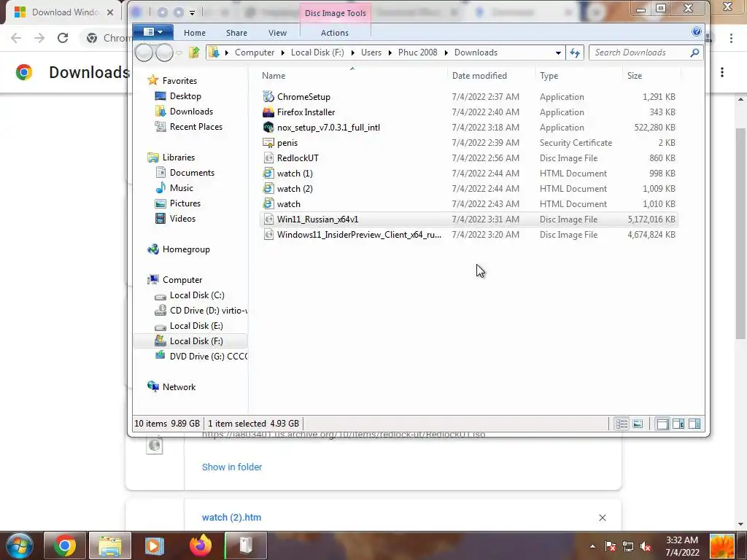The height and width of the screenshot is (560, 747).
Task: Open the address bar history dropdown
Action: [558, 52]
